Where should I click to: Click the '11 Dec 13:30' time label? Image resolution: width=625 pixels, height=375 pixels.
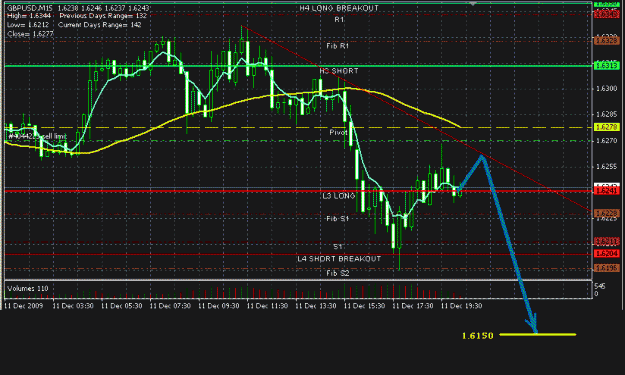316,306
